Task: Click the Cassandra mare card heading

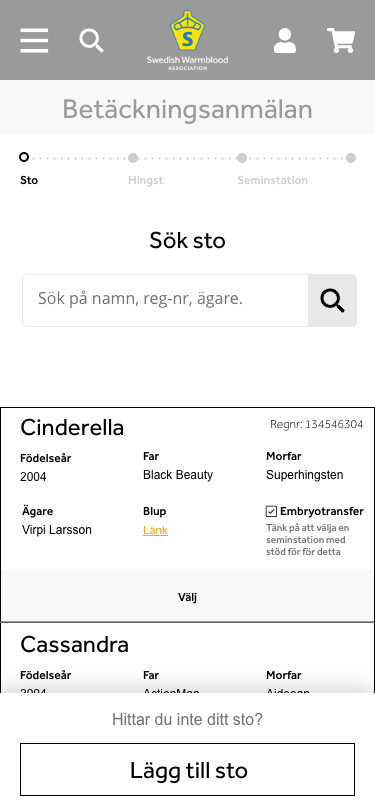Action: coord(75,645)
